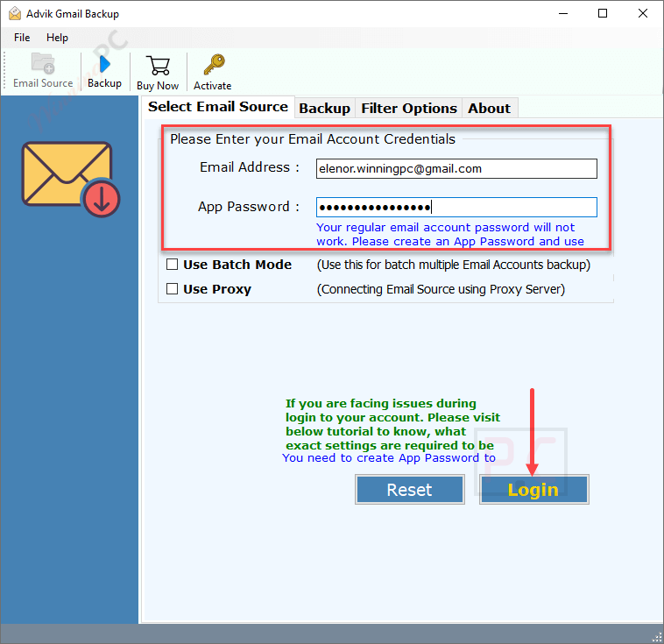Click the Backup toolbar icon
This screenshot has height=644, width=664.
click(104, 66)
